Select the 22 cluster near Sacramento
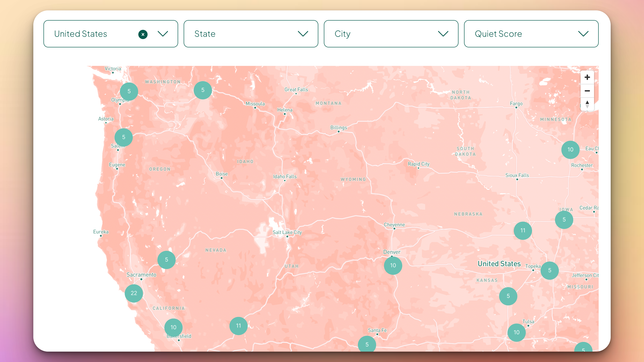This screenshot has width=644, height=362. (134, 293)
